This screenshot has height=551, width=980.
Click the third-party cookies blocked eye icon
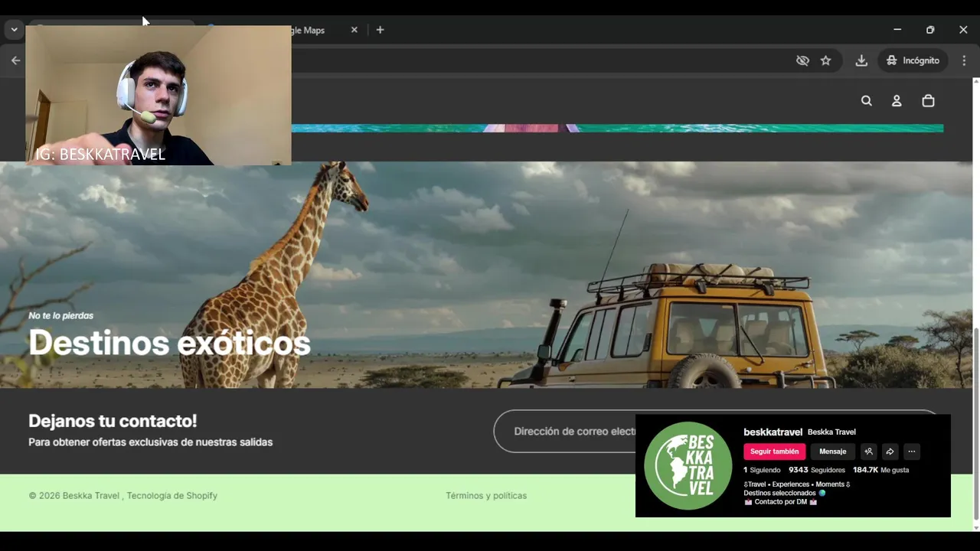click(x=802, y=60)
